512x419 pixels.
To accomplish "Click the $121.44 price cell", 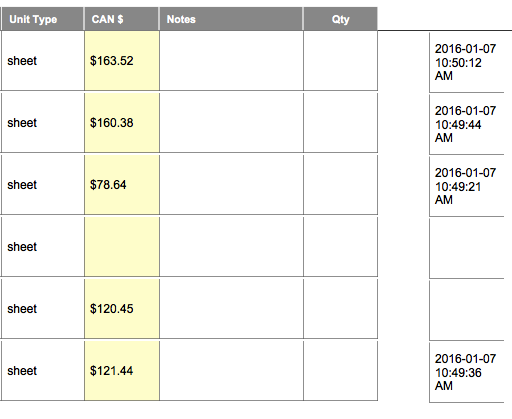I will [x=122, y=371].
